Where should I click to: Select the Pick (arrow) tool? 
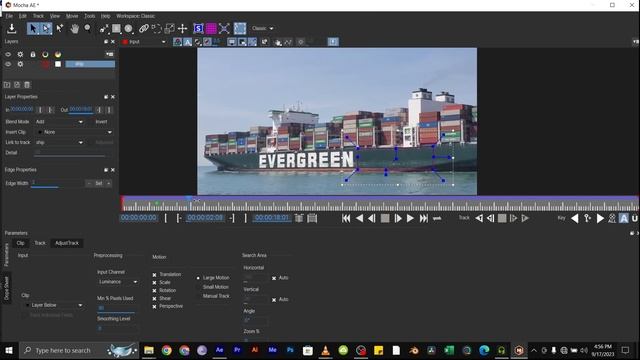point(33,28)
